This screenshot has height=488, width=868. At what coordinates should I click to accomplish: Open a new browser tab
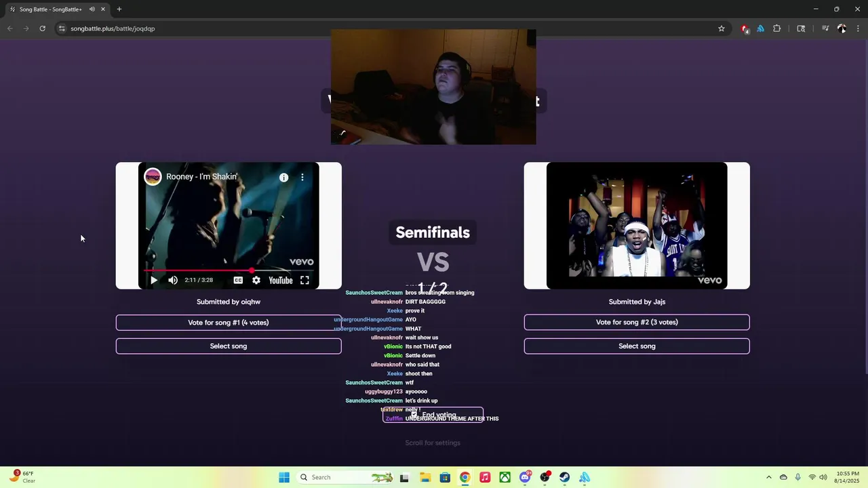(x=119, y=9)
